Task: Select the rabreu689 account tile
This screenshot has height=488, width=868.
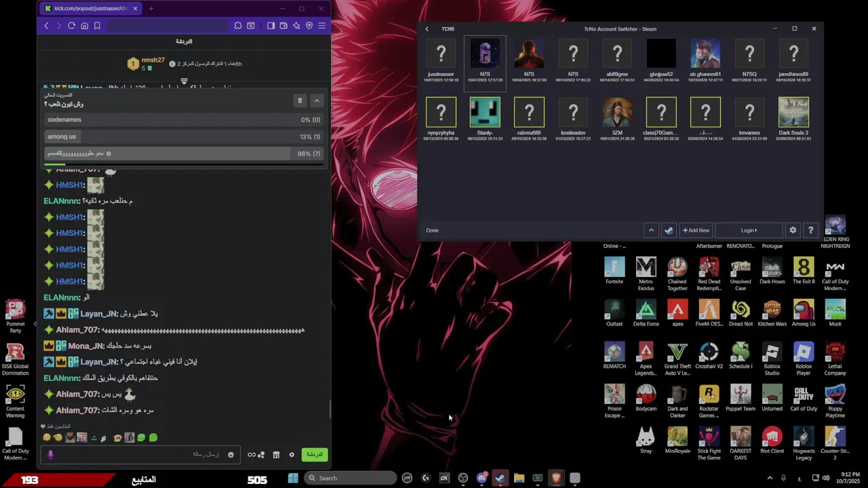Action: pyautogui.click(x=529, y=119)
